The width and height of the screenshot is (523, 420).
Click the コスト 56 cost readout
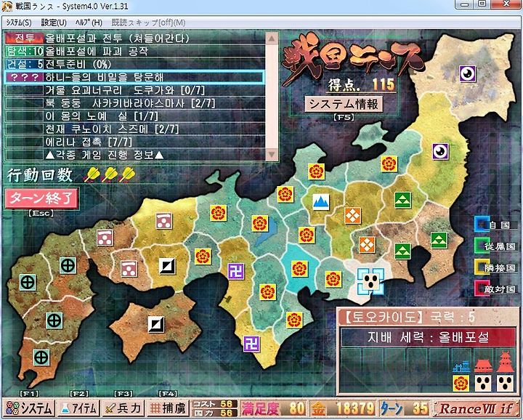point(214,404)
